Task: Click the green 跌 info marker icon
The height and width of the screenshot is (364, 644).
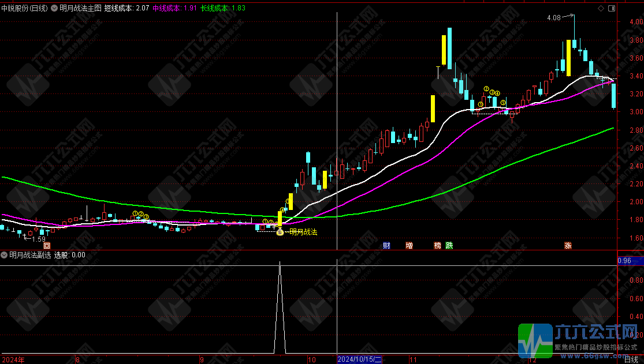Action: (x=449, y=245)
